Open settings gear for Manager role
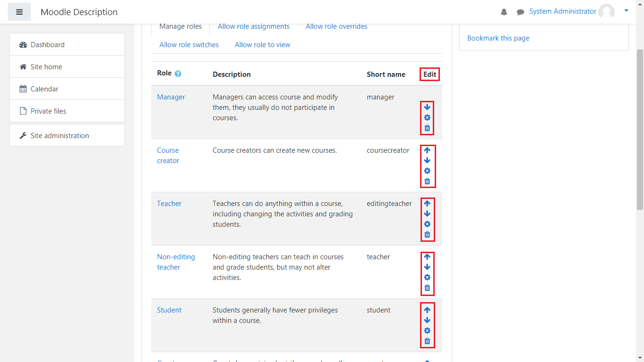The image size is (644, 362). click(x=427, y=118)
